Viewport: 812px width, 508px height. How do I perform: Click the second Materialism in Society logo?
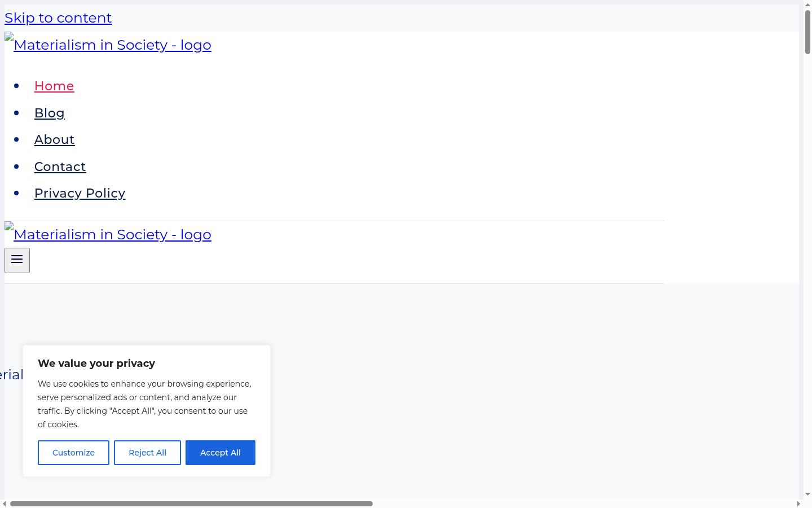(108, 234)
